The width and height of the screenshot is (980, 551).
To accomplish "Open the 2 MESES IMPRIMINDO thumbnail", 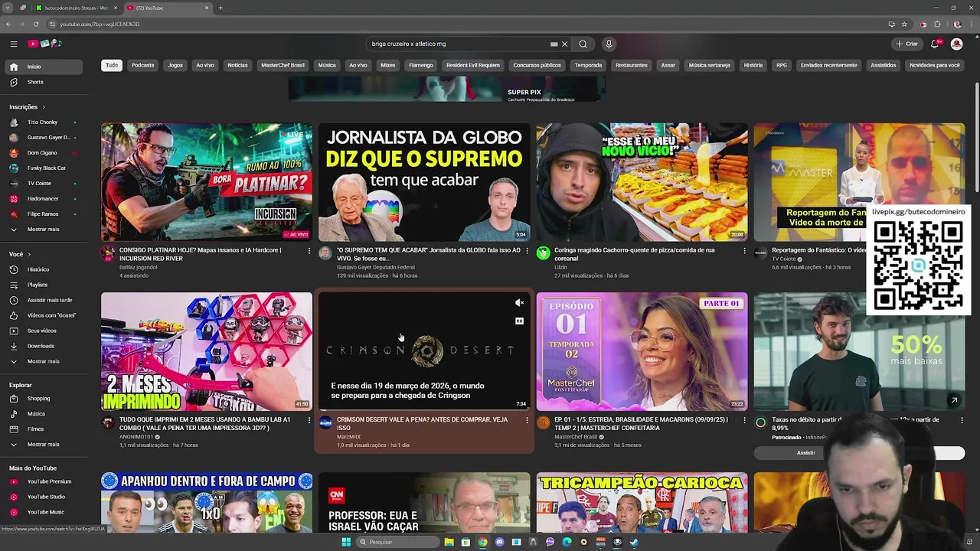I will [207, 351].
